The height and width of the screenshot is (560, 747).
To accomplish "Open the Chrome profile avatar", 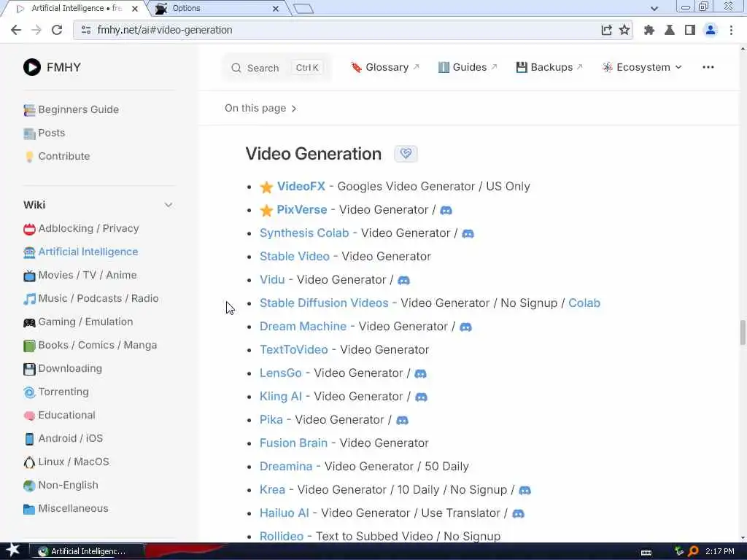I will [x=711, y=30].
